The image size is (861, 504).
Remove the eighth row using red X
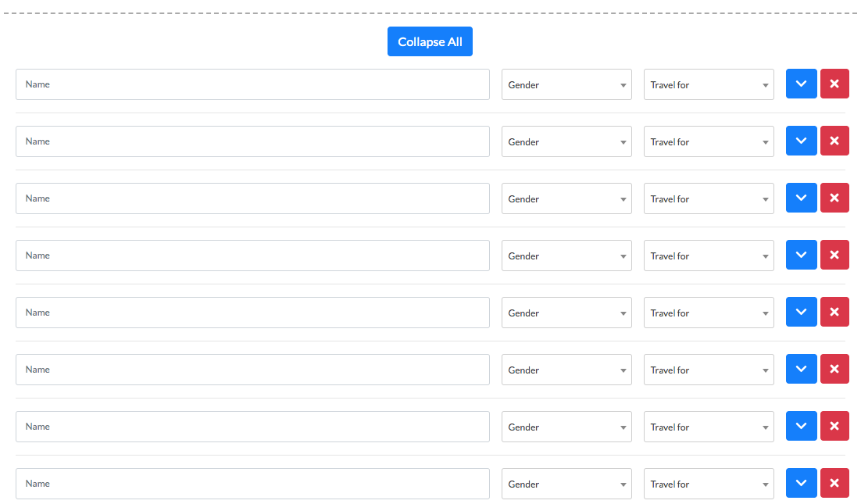click(x=834, y=484)
